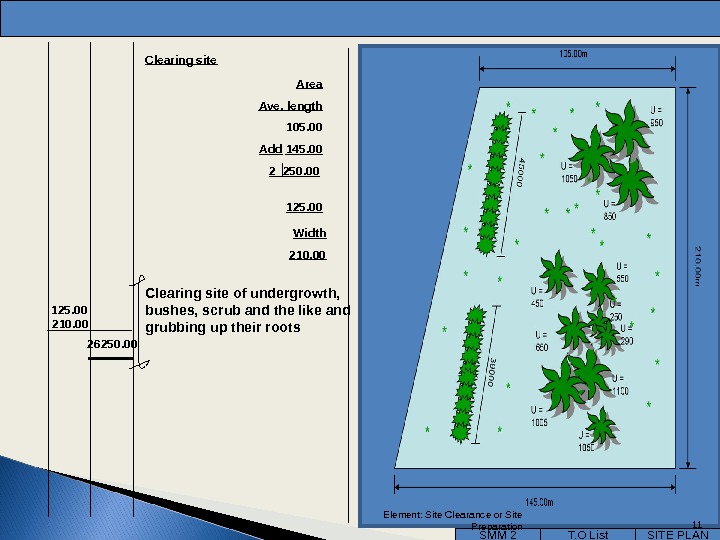This screenshot has height=540, width=720.
Task: Click the hedge length label 45000
Action: click(x=520, y=173)
